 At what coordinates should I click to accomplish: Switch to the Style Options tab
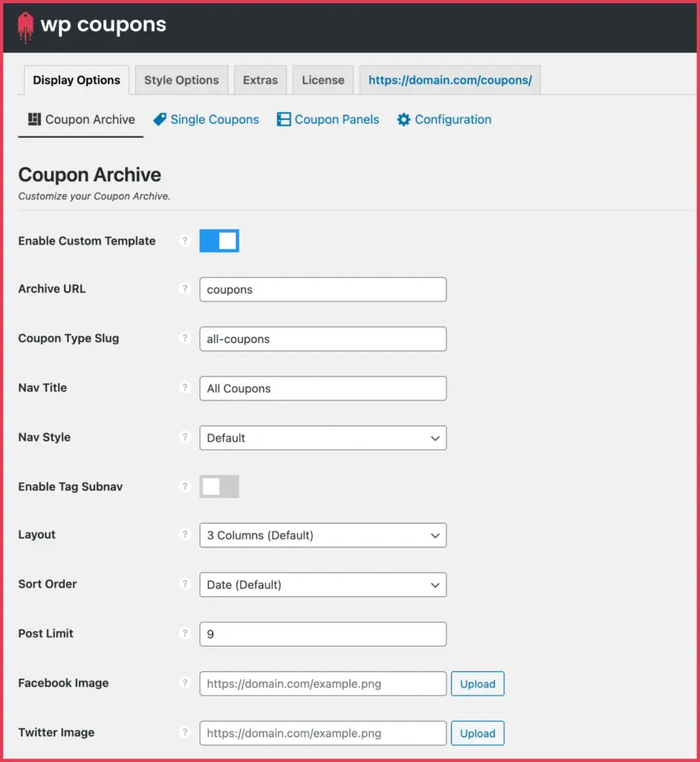tap(181, 80)
